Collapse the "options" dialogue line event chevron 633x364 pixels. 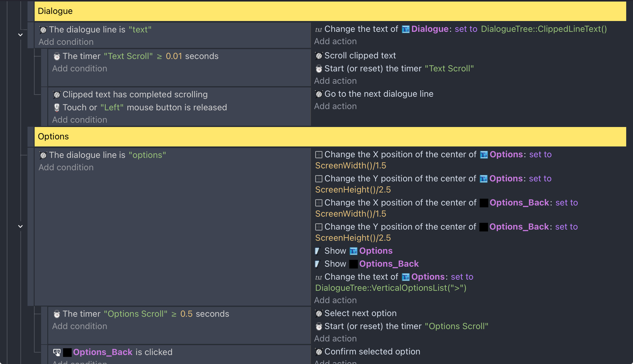20,226
